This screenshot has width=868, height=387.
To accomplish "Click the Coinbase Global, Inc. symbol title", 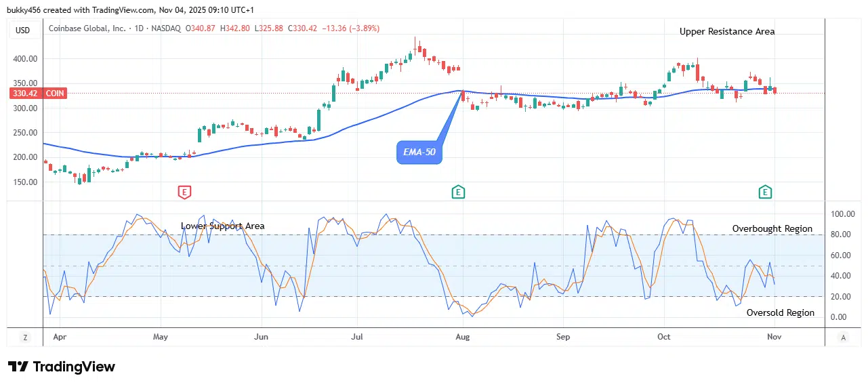I will point(88,28).
